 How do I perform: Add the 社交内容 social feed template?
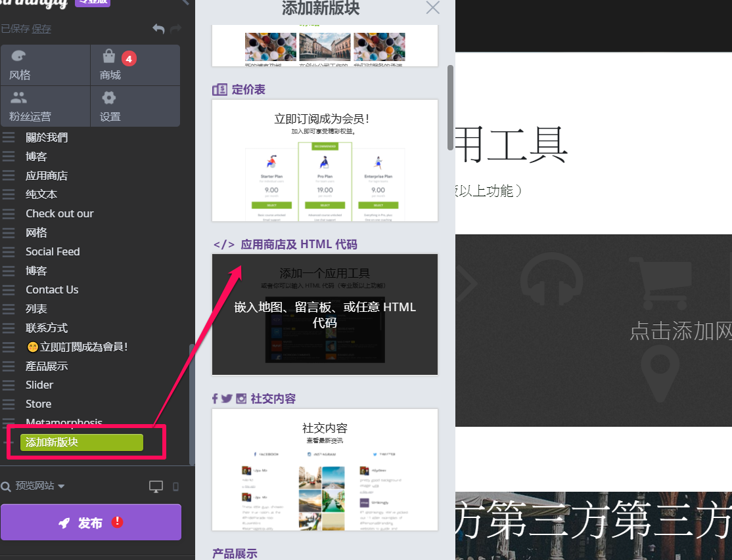[325, 469]
